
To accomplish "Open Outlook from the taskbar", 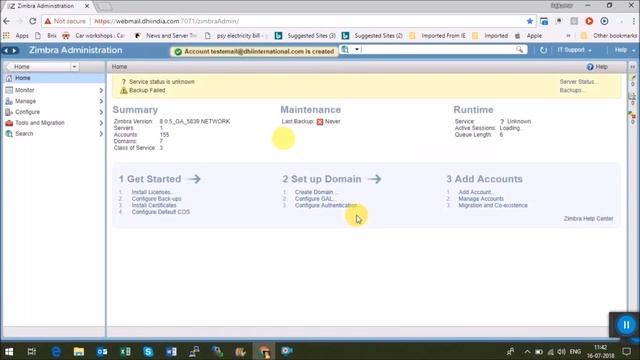I will [x=102, y=351].
